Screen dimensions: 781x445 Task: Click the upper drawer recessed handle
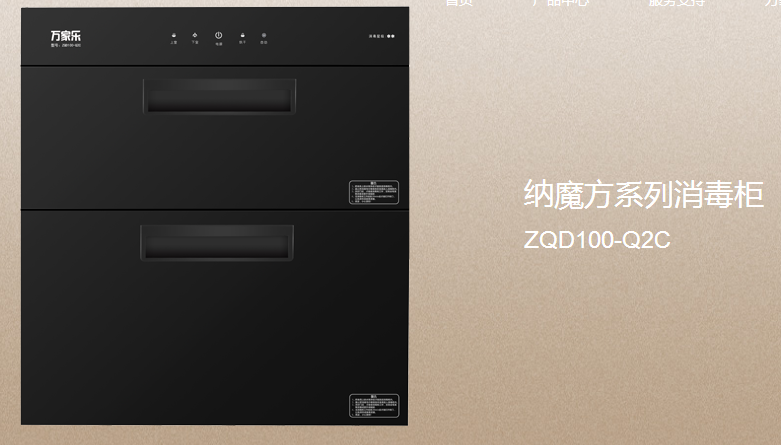click(x=219, y=96)
